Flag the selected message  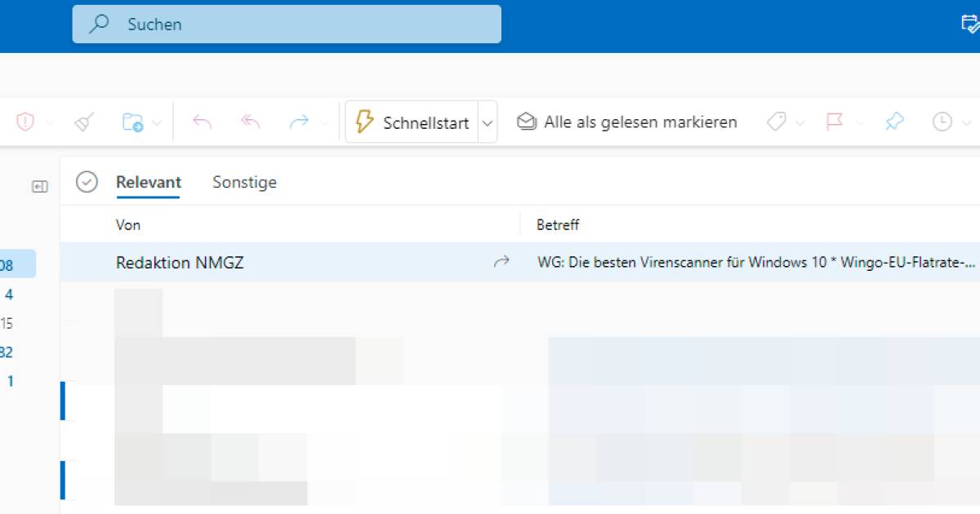tap(835, 121)
